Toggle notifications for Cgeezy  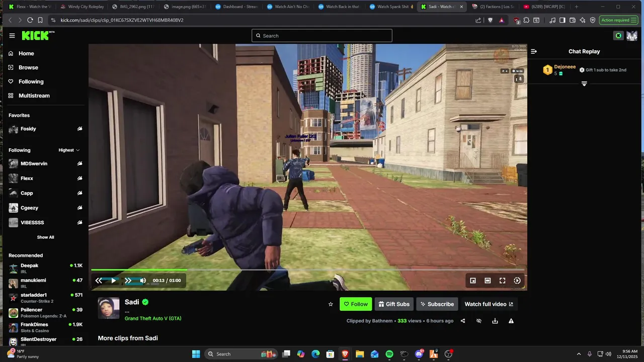pyautogui.click(x=79, y=208)
